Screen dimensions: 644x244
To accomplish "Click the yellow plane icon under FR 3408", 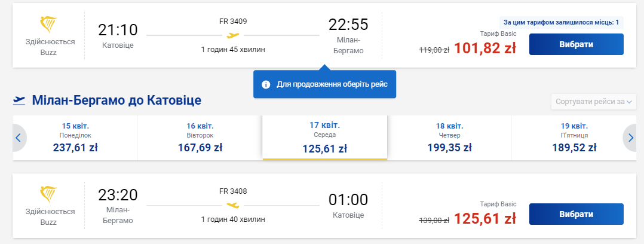I will (x=233, y=205).
